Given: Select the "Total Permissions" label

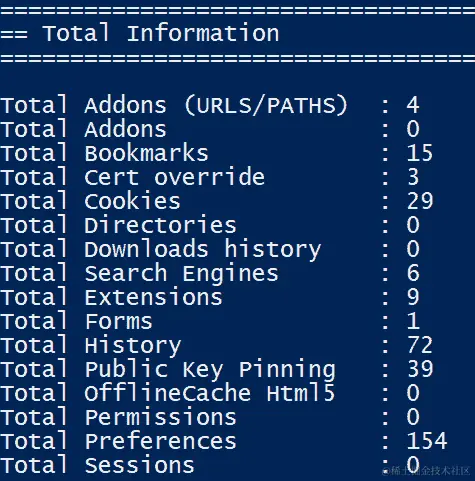Looking at the screenshot, I should [118, 417].
